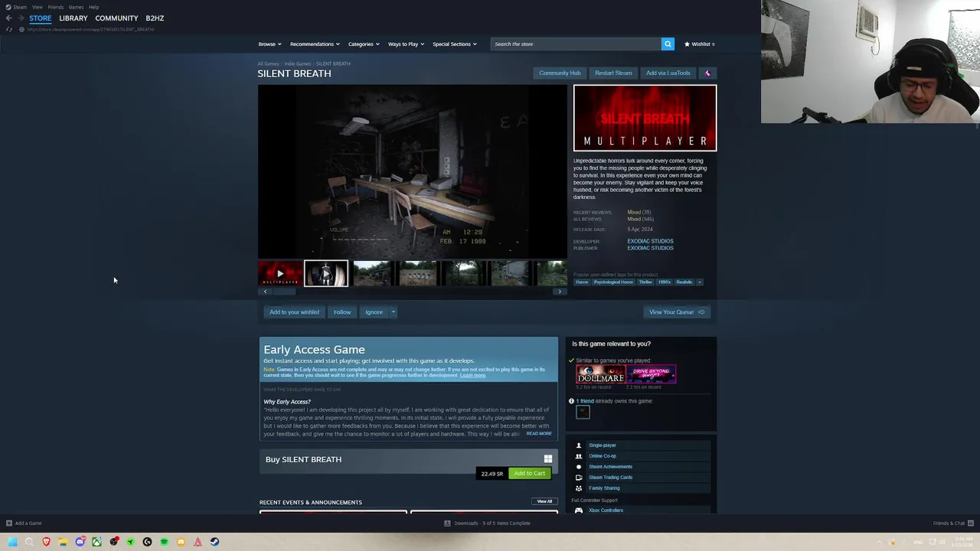
Task: Open the EXODIAC STUDIOS developer link
Action: (650, 241)
